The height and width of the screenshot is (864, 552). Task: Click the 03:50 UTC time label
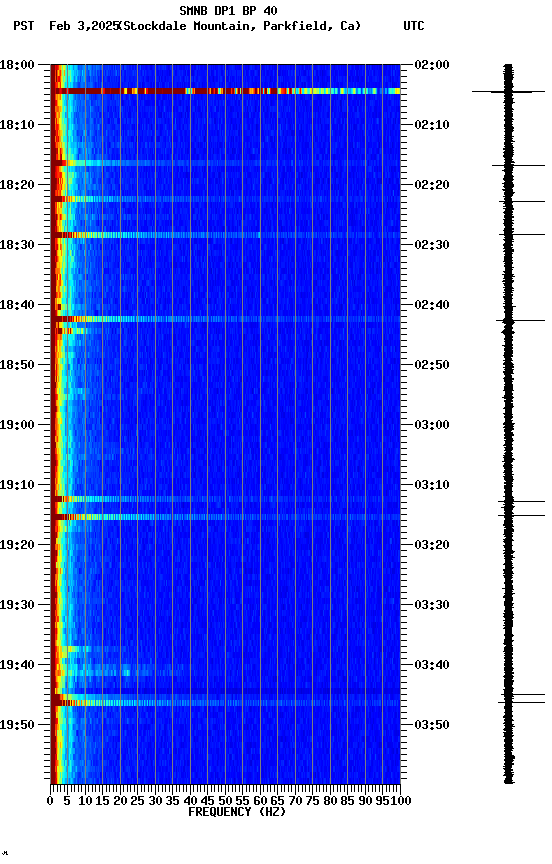tap(432, 725)
